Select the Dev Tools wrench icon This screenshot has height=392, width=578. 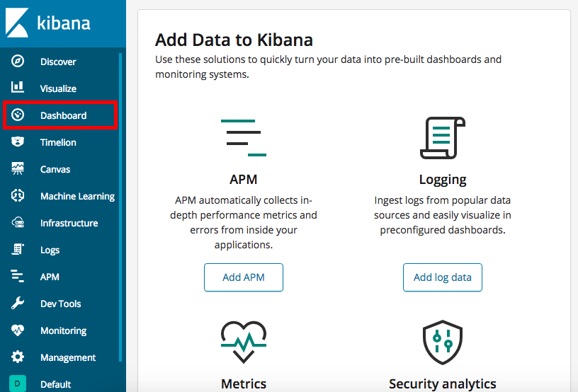17,303
